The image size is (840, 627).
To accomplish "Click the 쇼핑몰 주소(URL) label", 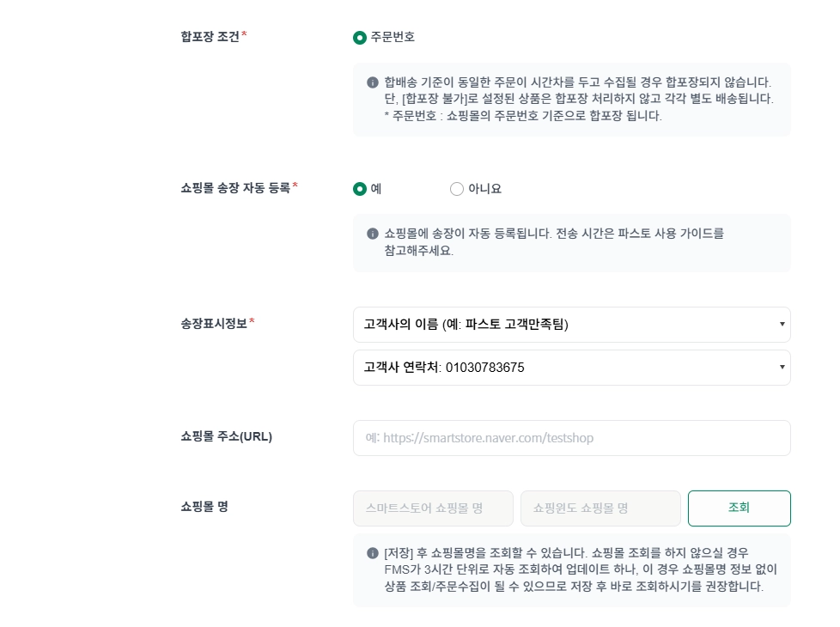I will coord(226,436).
